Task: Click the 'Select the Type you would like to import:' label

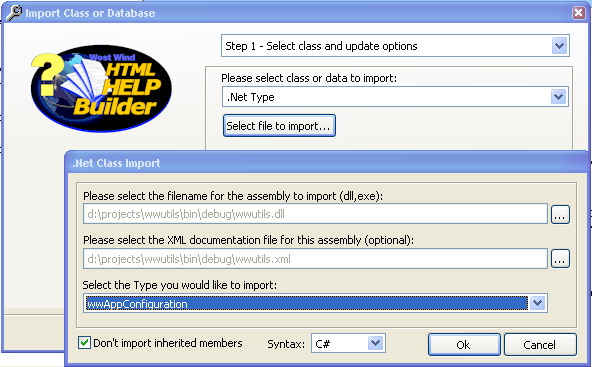Action: coord(180,285)
